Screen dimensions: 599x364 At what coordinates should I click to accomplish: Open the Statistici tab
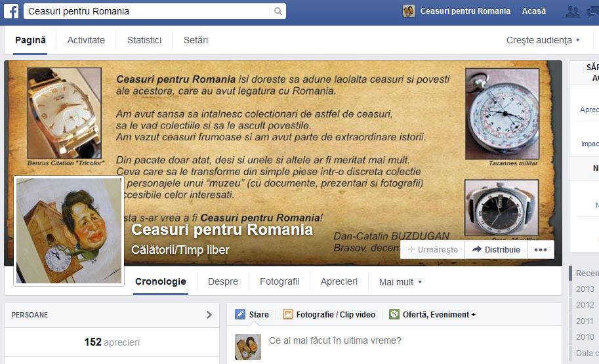(x=144, y=40)
